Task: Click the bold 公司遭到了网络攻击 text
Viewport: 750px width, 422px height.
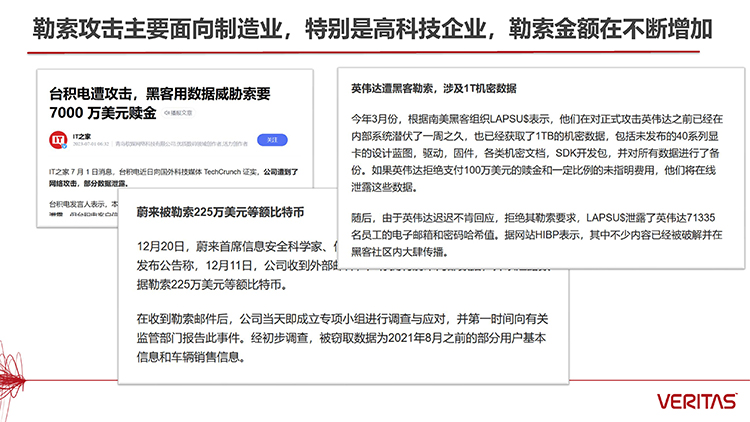Action: coord(282,172)
